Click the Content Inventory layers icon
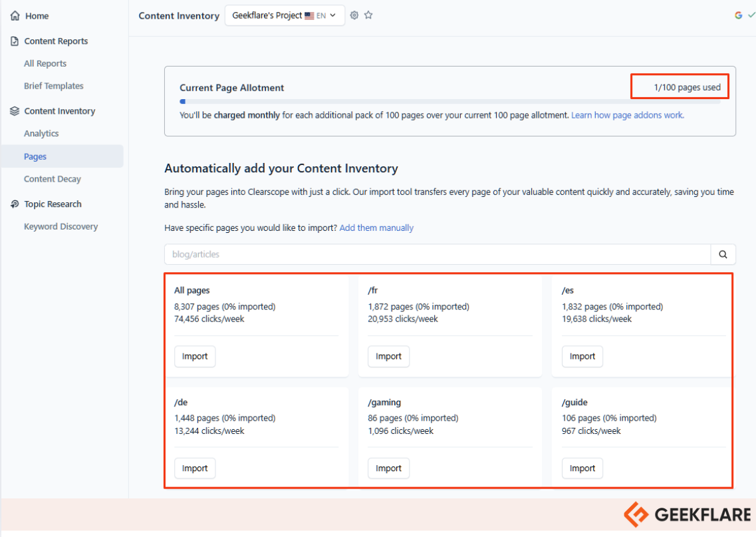The image size is (756, 537). 15,111
